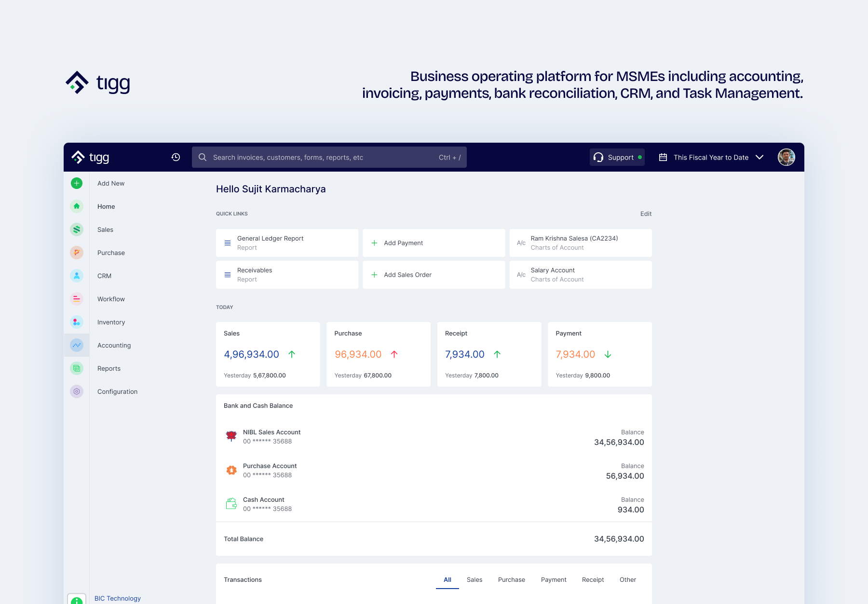Open the Salary Account quick link
This screenshot has width=868, height=604.
tap(581, 275)
